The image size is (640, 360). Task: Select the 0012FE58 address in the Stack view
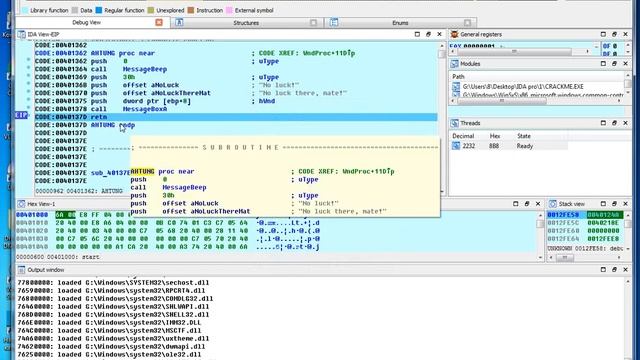pos(563,215)
